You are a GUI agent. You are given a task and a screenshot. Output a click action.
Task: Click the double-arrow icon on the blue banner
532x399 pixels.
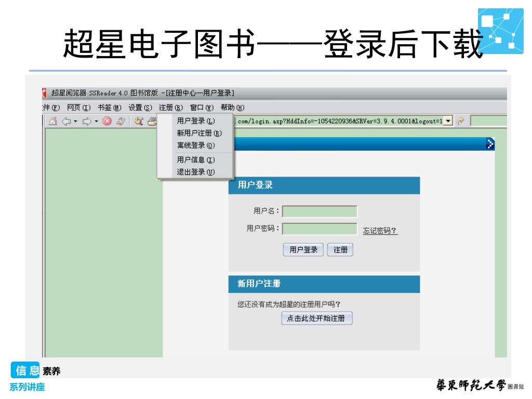pos(490,143)
